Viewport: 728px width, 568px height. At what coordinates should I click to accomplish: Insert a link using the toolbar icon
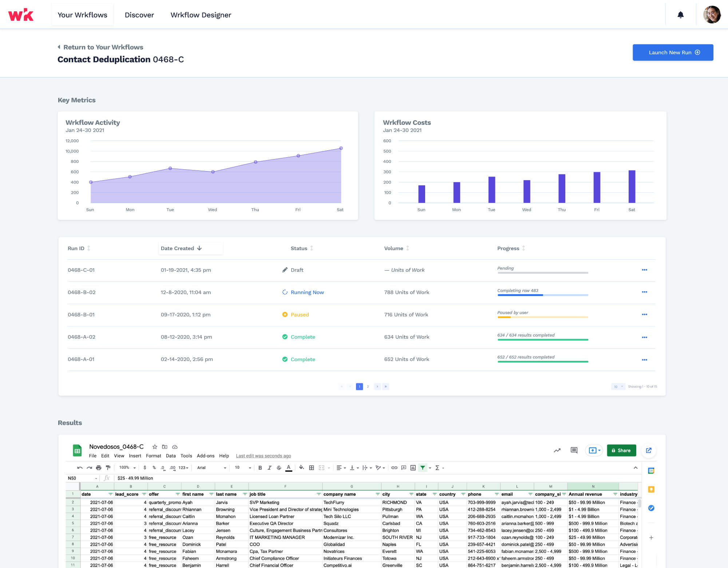pyautogui.click(x=394, y=468)
